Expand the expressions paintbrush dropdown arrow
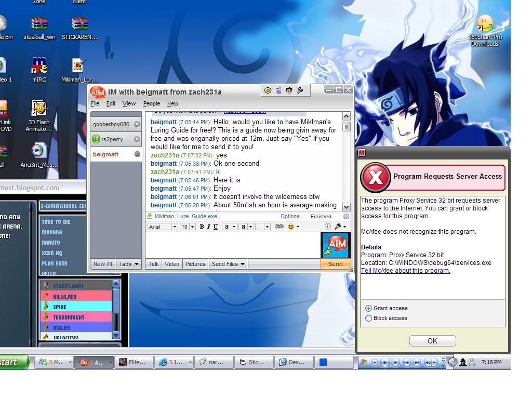Screen dimensions: 532x399 pyautogui.click(x=345, y=227)
